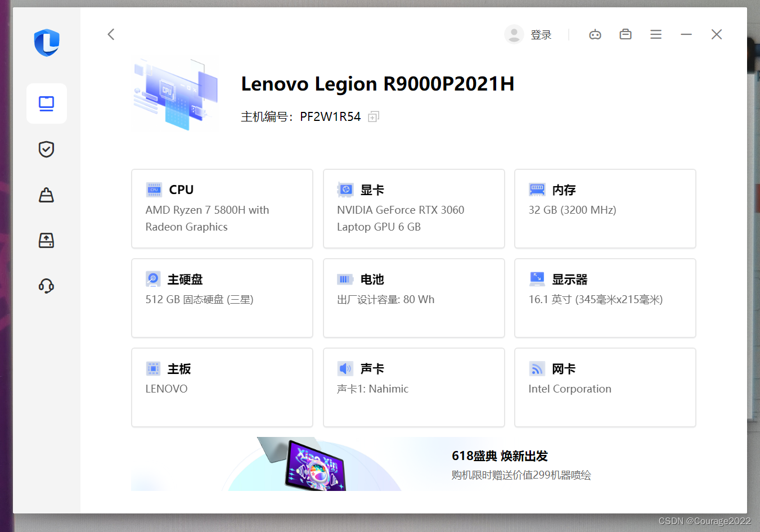Screen dimensions: 760x532
Task: Open the security shield sidebar section
Action: pyautogui.click(x=46, y=149)
